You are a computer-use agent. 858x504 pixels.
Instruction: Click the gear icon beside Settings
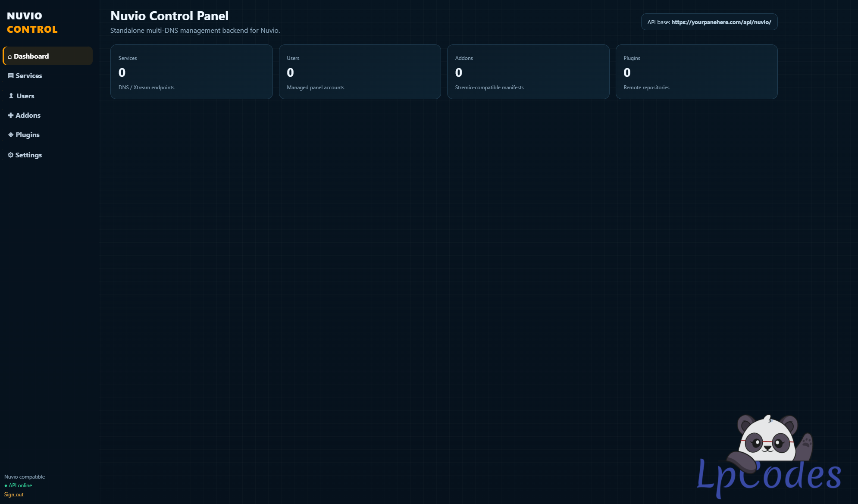[11, 155]
